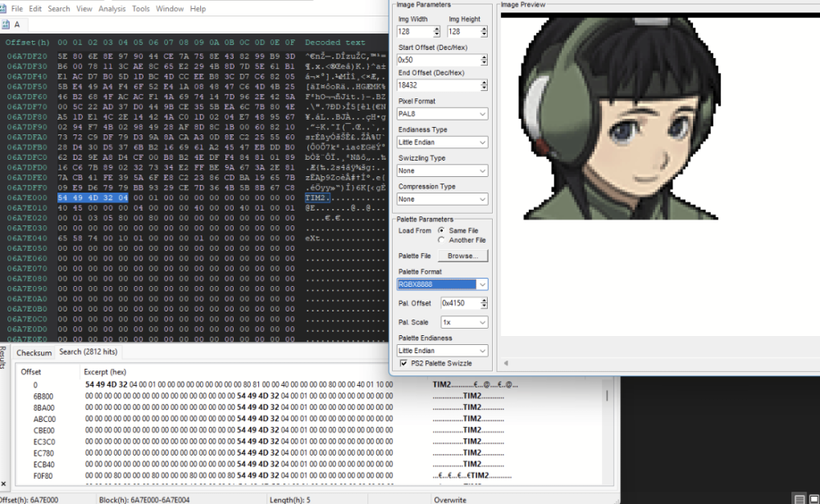
Task: Open the File menu
Action: [x=16, y=8]
